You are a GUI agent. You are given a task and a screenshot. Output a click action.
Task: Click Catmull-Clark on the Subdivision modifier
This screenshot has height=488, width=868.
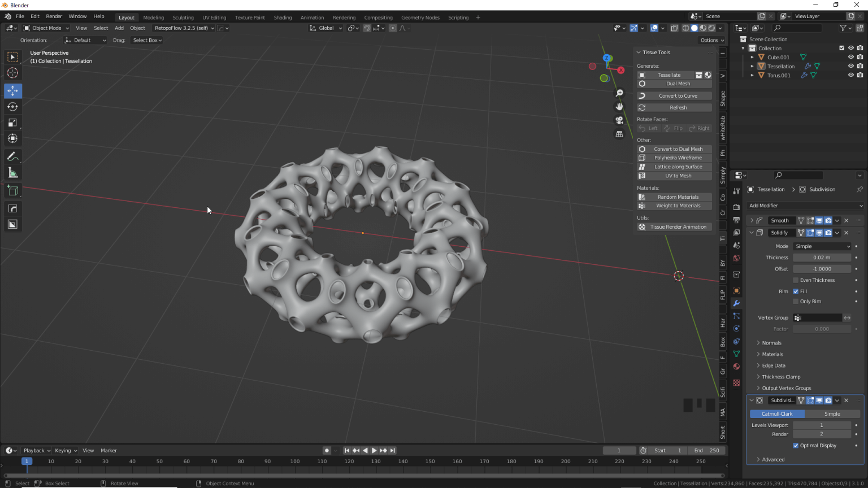click(777, 413)
